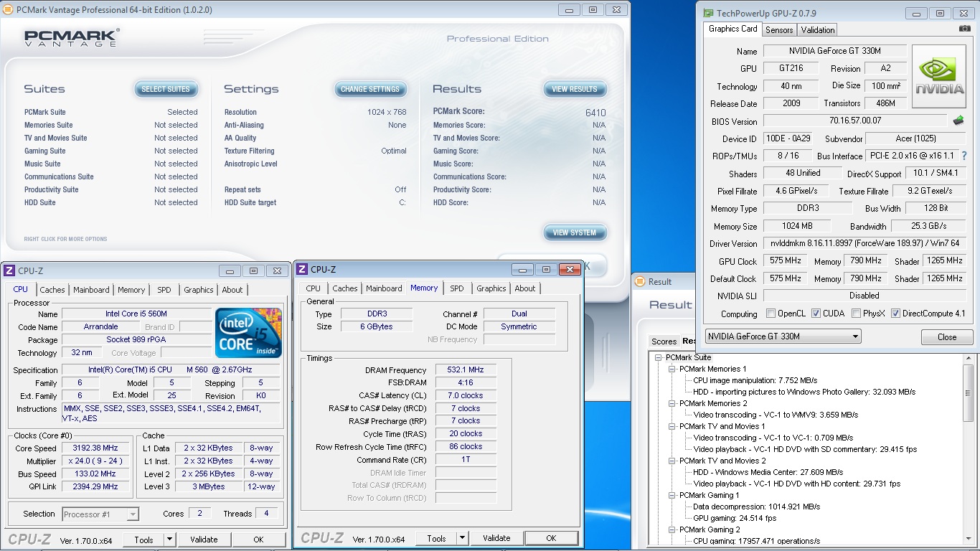Viewport: 980px width, 551px height.
Task: Select the GPU gaming 24.514 fps row
Action: click(735, 518)
